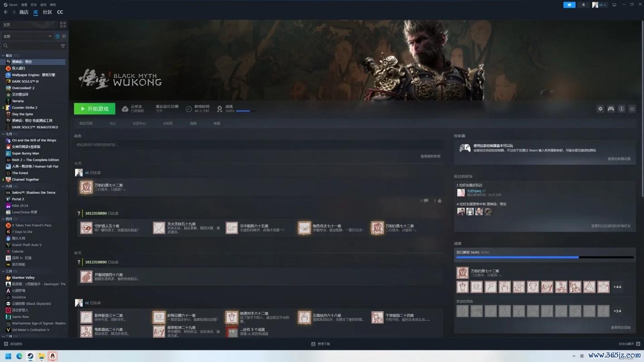The width and height of the screenshot is (644, 362).
Task: Open the notification bell icon
Action: [x=583, y=5]
